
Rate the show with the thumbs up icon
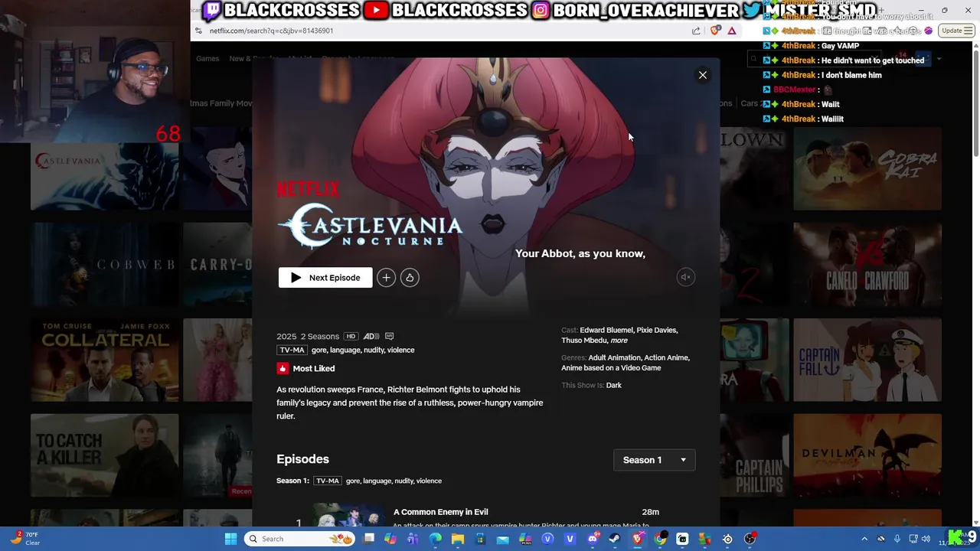410,278
